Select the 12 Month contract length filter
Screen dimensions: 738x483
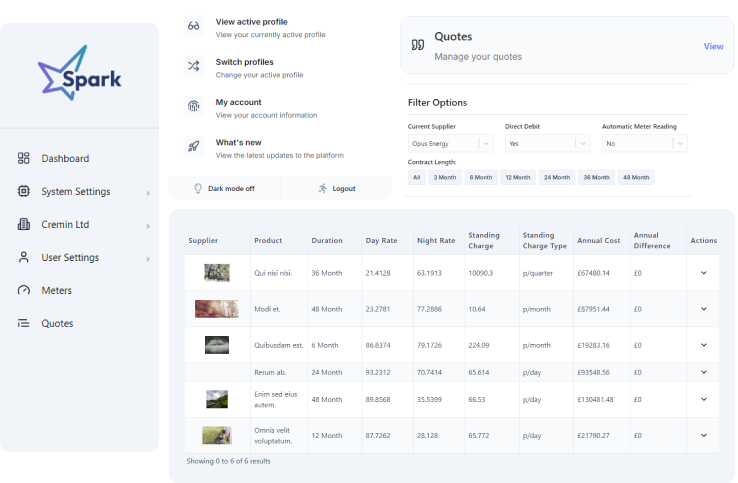[x=517, y=177]
